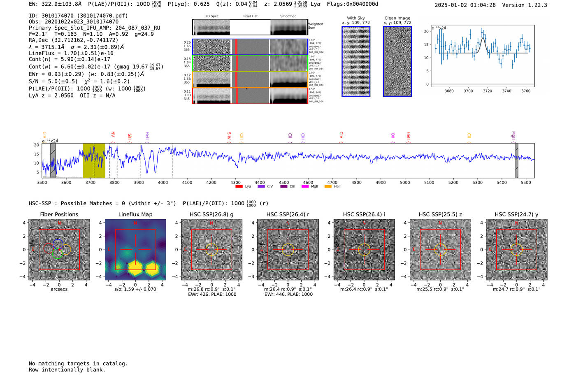Click the 'With Sky' cutout image
This screenshot has width=576, height=392.
[356, 61]
